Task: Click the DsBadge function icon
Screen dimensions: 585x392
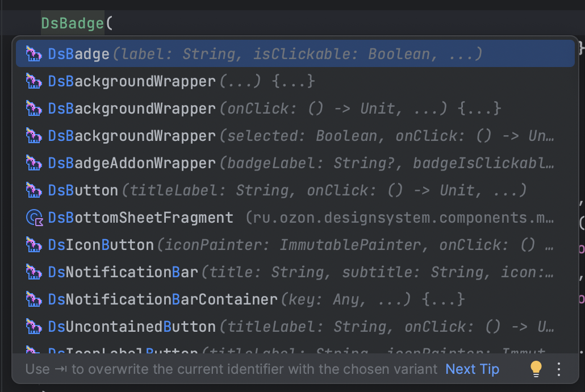Action: 34,54
